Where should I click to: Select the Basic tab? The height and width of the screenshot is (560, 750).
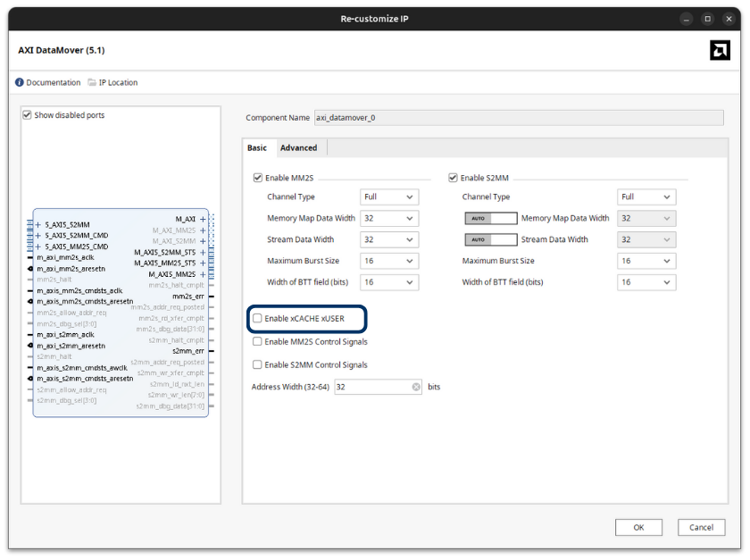click(257, 147)
